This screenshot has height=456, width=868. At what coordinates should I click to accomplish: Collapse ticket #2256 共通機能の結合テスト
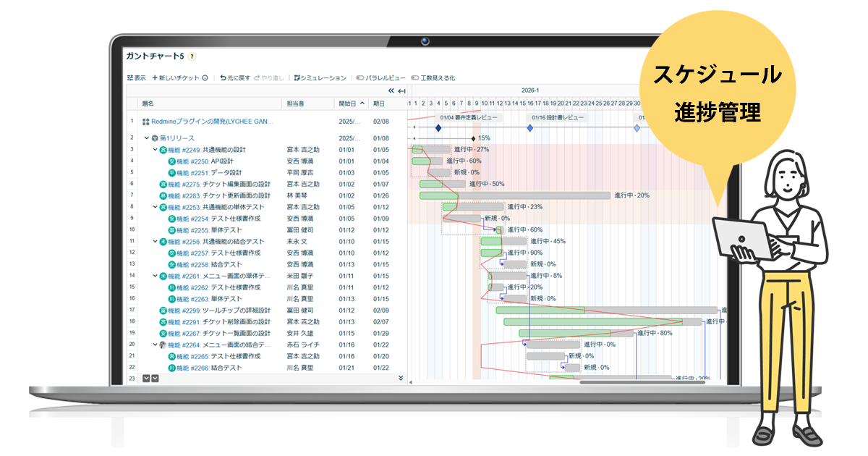tap(155, 242)
